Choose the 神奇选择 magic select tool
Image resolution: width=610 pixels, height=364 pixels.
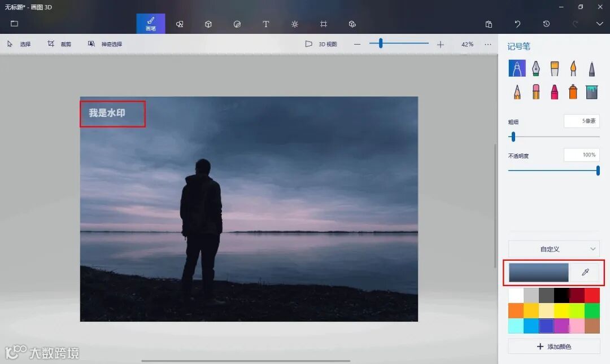pyautogui.click(x=105, y=44)
